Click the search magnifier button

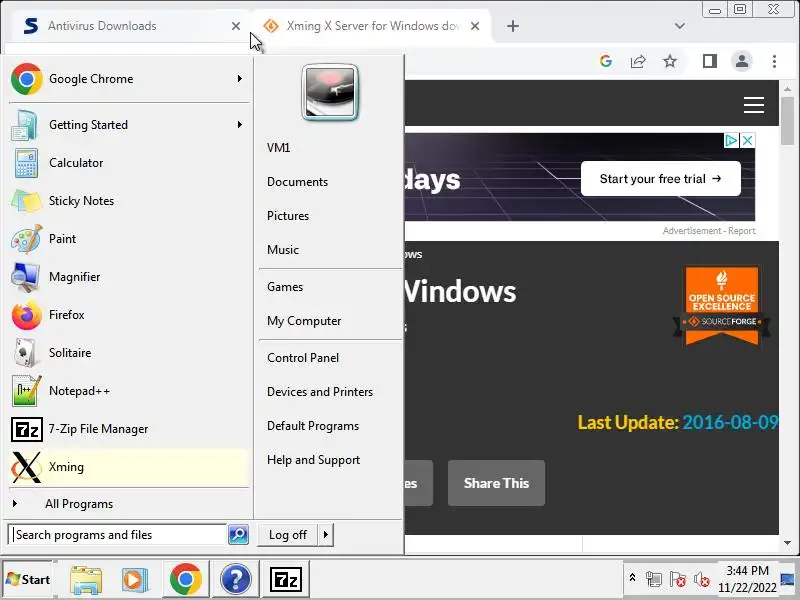(x=238, y=535)
